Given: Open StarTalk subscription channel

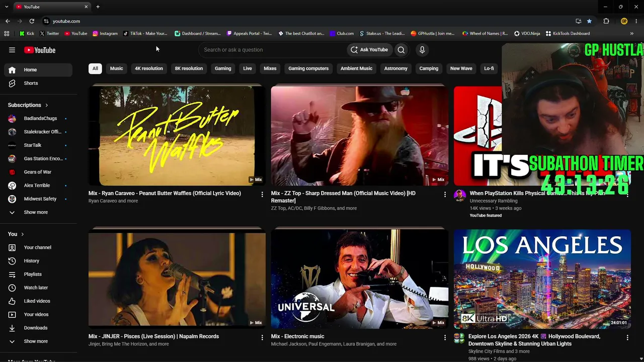Looking at the screenshot, I should pos(38,145).
